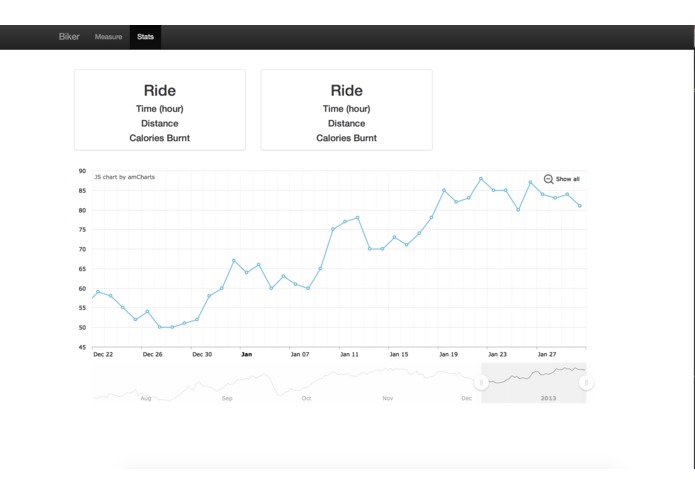The width and height of the screenshot is (695, 494).
Task: Grab the right scrollbar range handle
Action: pyautogui.click(x=586, y=383)
